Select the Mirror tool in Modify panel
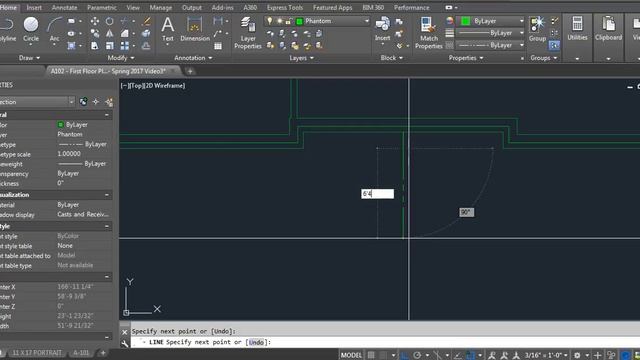 tap(109, 33)
